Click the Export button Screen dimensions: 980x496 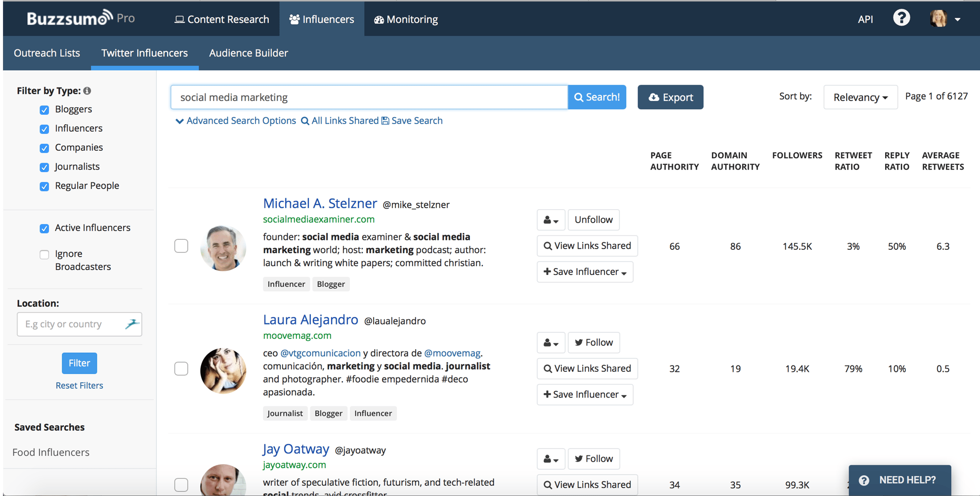[x=670, y=97]
